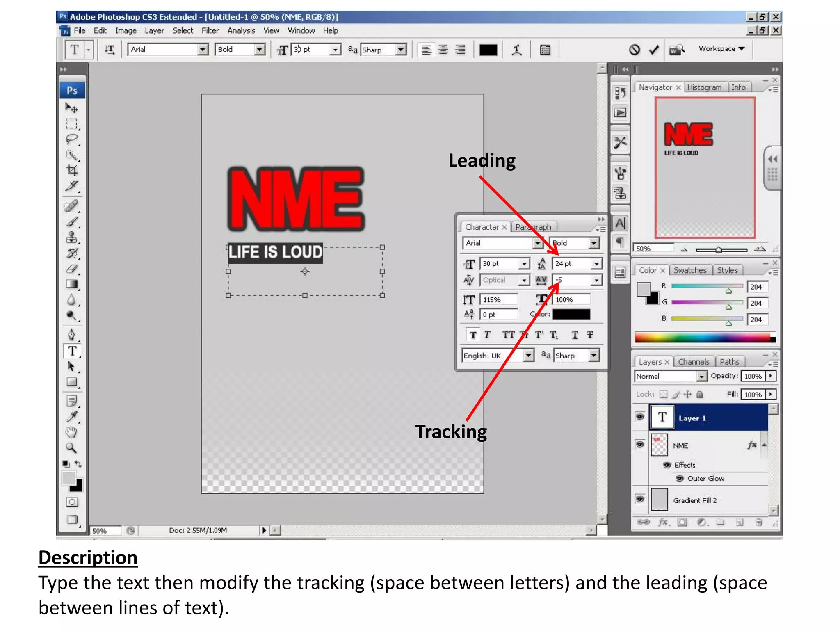Cancel current text edits
This screenshot has width=840, height=630.
tap(634, 50)
